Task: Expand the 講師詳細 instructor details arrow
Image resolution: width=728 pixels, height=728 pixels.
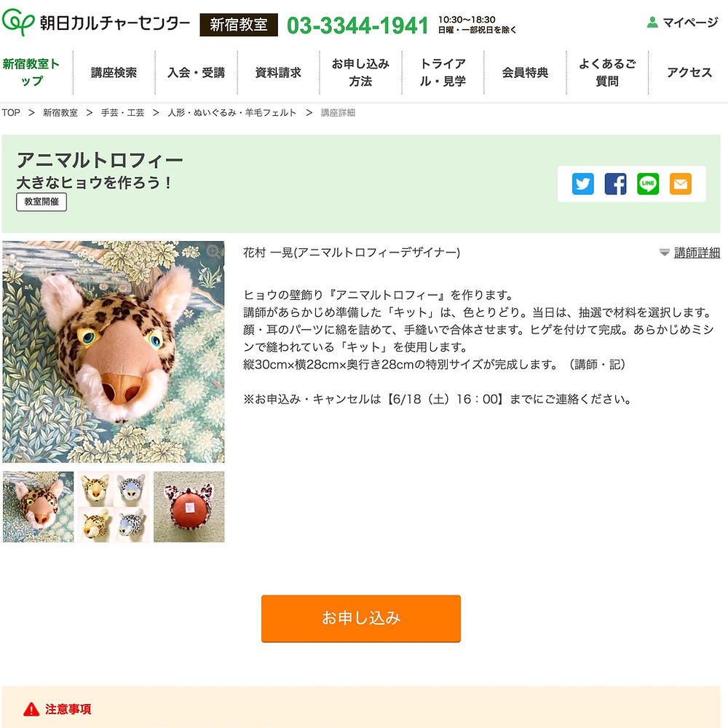Action: (665, 253)
